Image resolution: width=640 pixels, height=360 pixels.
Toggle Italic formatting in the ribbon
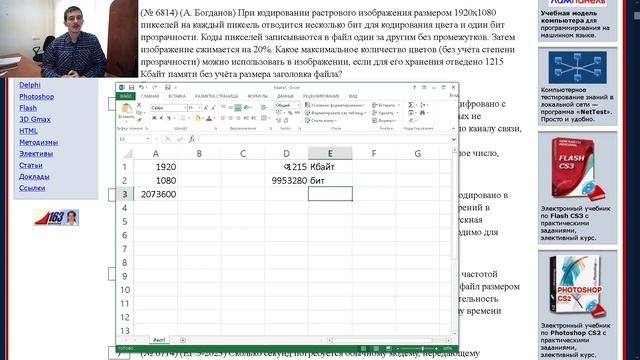161,118
